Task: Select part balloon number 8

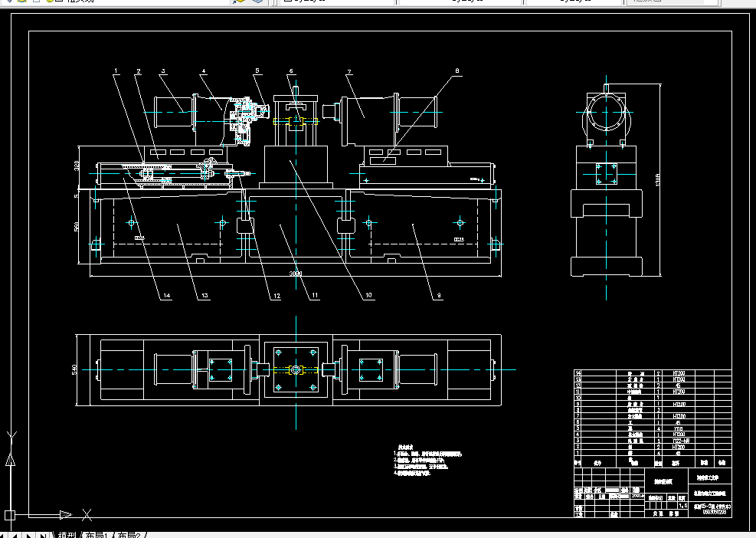Action: [x=457, y=71]
